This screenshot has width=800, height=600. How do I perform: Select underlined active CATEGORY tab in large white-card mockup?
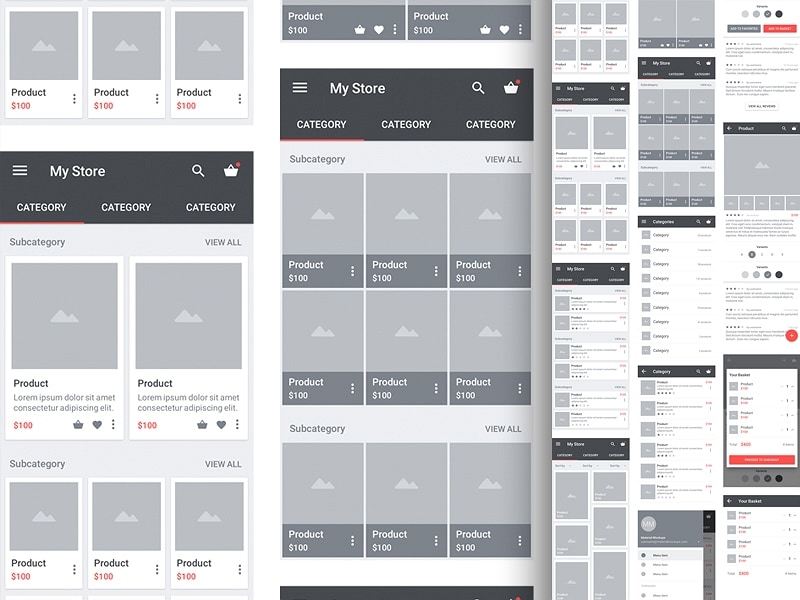click(41, 208)
